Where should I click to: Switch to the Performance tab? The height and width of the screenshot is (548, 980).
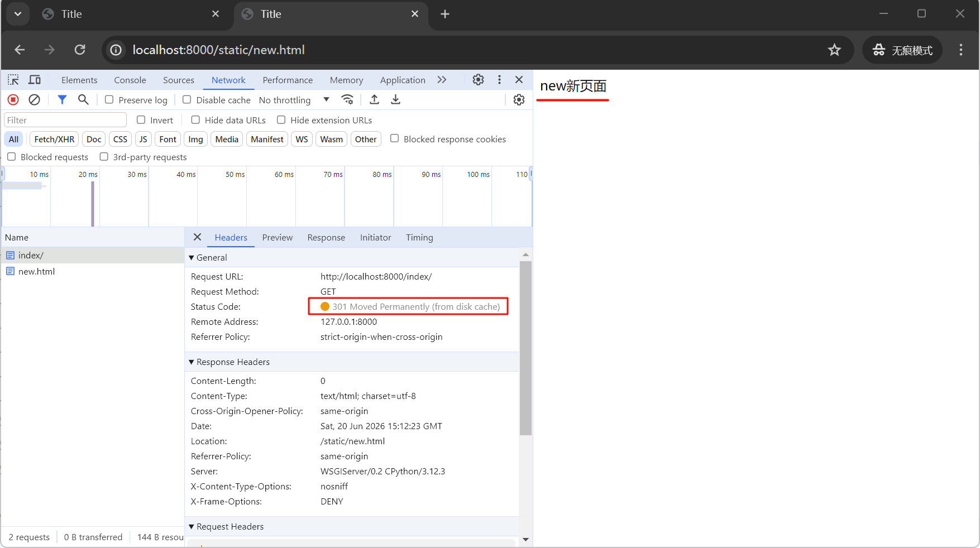tap(288, 80)
